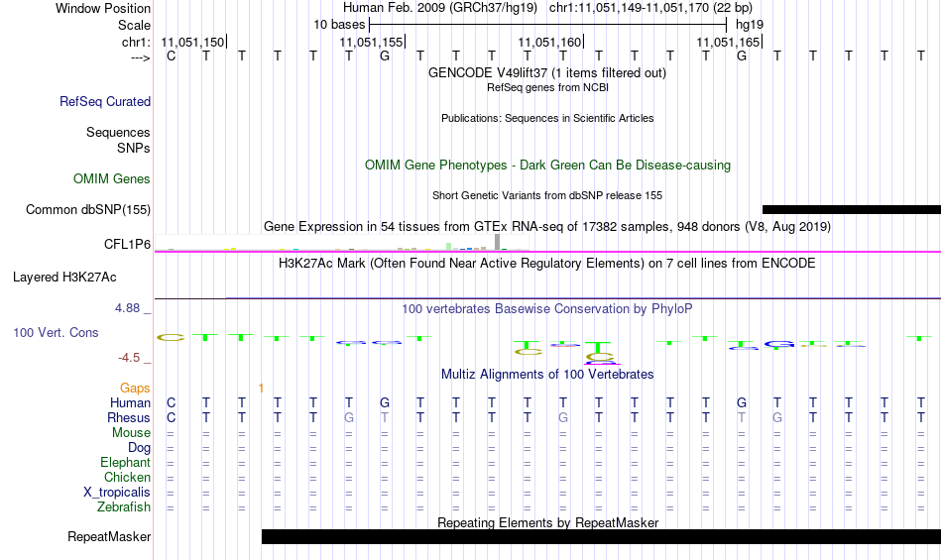The image size is (942, 560).
Task: Click the Rhesus species alignment row label
Action: pyautogui.click(x=129, y=417)
